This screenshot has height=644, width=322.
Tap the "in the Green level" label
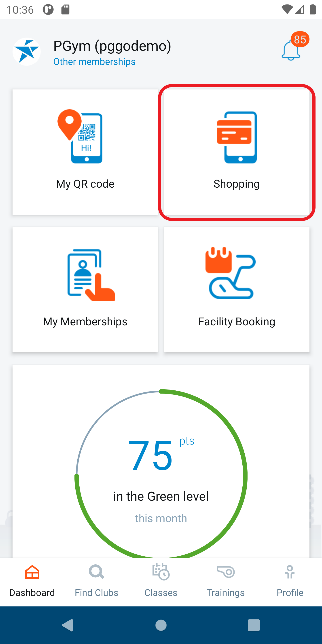(161, 496)
